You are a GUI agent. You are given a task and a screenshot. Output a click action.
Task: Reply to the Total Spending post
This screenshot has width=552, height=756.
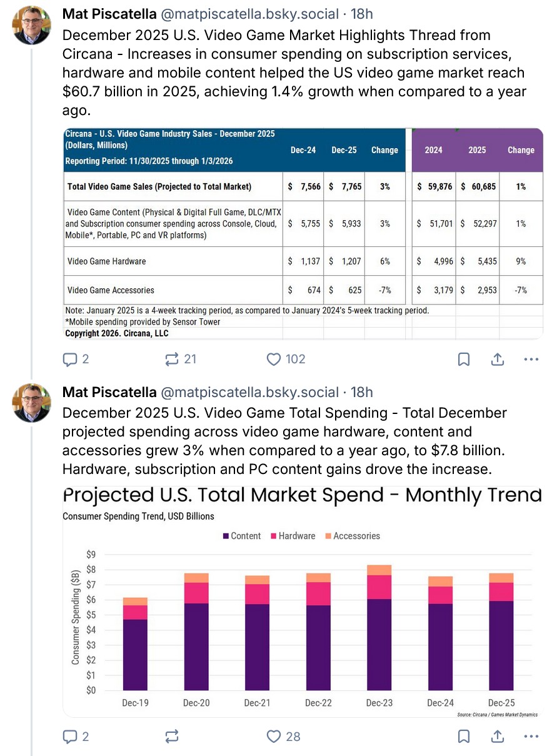70,737
